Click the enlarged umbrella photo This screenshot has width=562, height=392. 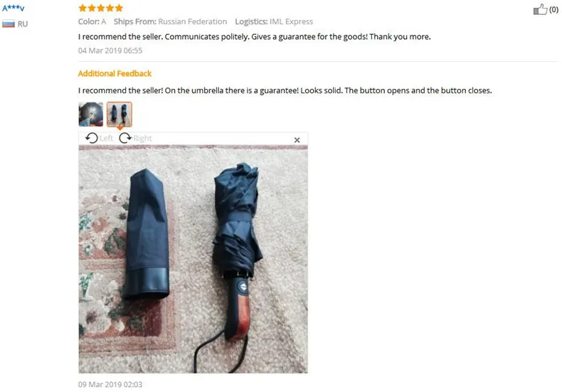click(193, 260)
